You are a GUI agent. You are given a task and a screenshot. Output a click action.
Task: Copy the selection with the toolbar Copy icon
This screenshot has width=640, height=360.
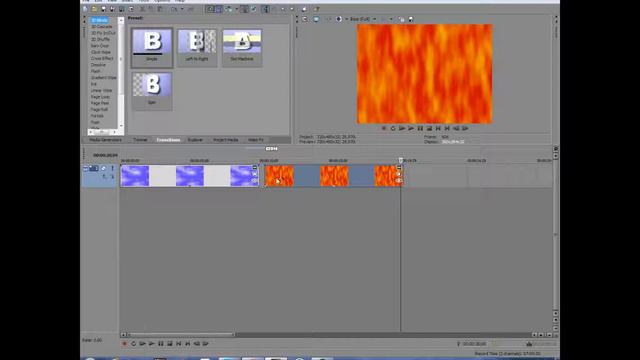(151, 9)
